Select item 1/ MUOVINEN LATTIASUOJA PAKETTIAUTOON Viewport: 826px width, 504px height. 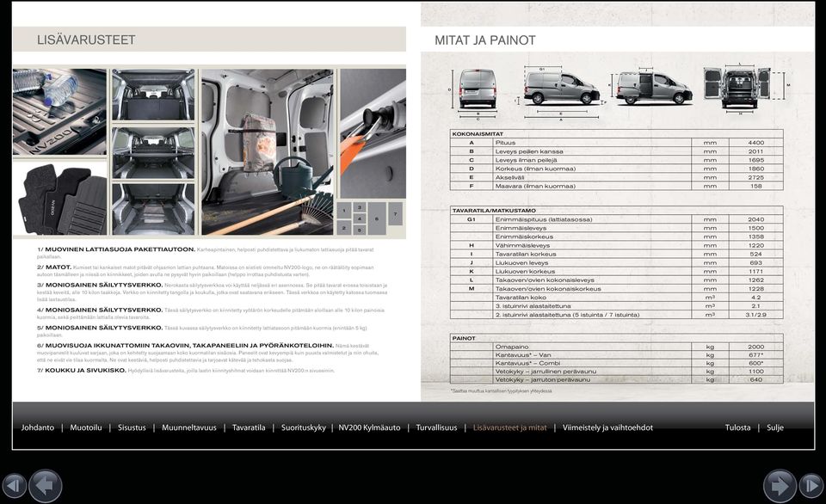(x=116, y=249)
